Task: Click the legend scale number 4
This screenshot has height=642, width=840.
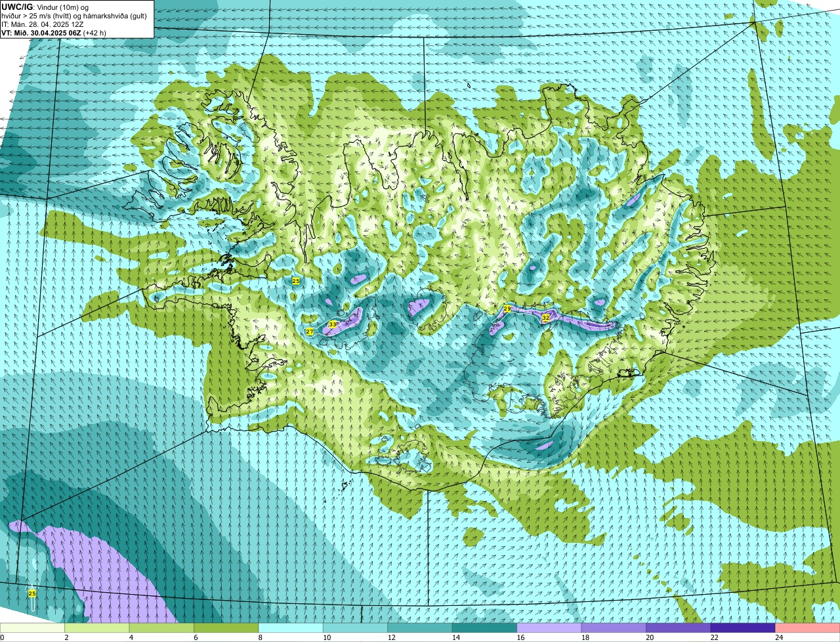Action: [131, 637]
